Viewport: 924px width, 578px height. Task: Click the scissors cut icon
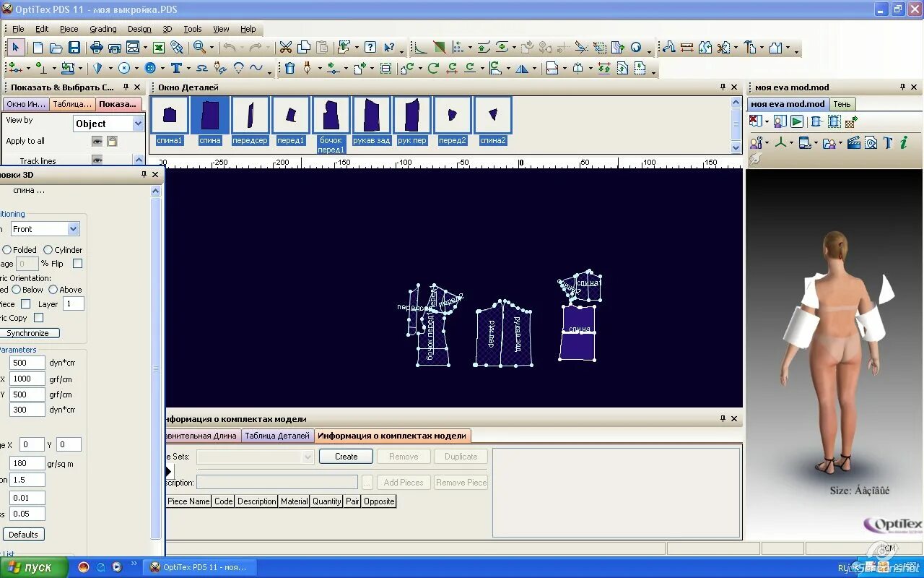286,48
